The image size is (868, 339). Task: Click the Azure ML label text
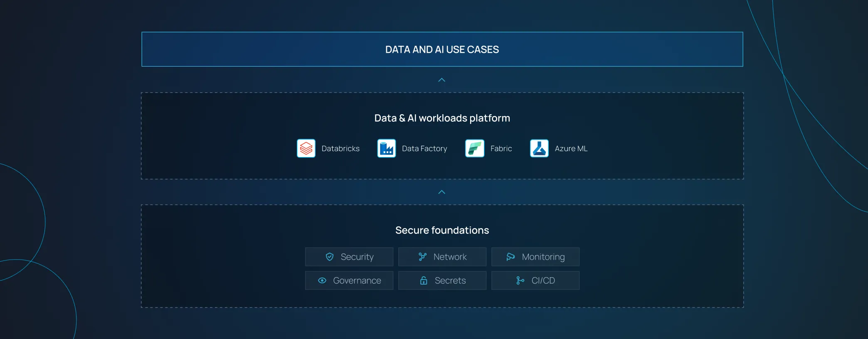pos(571,149)
